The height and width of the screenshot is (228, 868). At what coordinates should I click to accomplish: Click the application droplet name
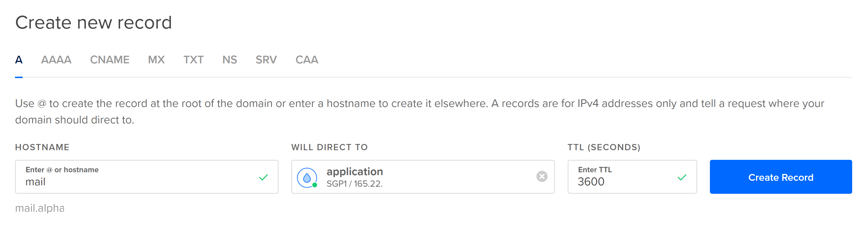coord(355,172)
